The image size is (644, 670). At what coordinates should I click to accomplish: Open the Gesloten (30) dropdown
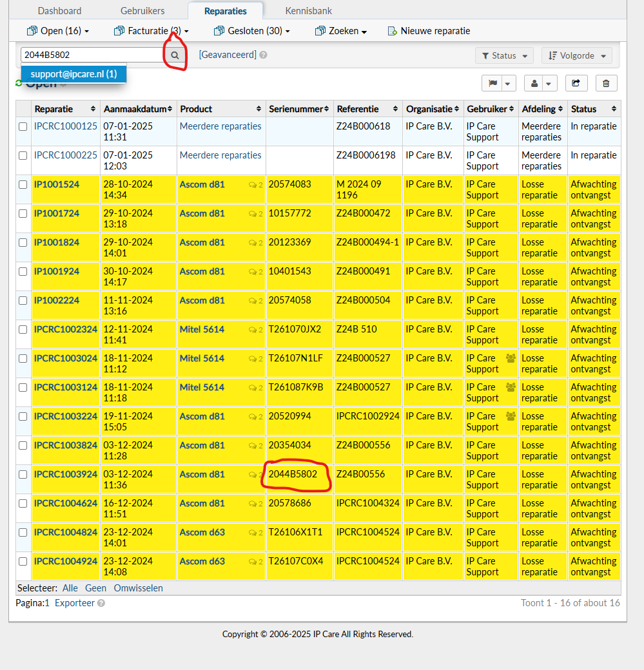(x=252, y=31)
